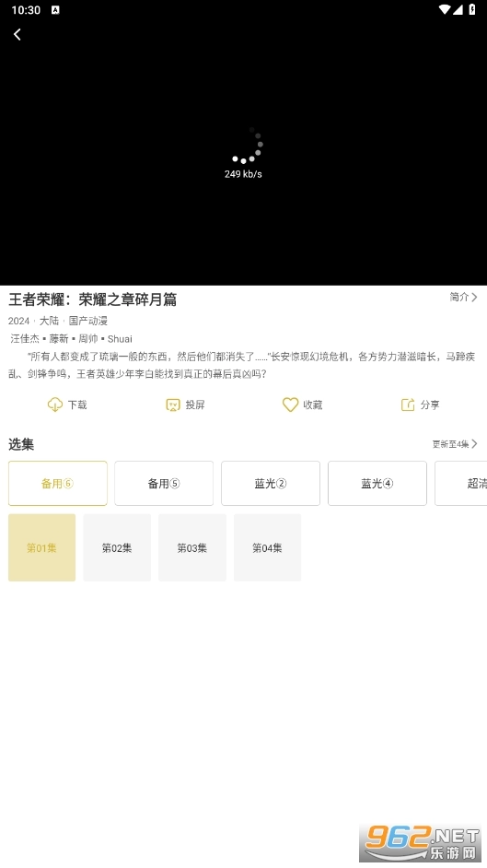487x868 pixels.
Task: Tap the download cloud icon
Action: (54, 405)
